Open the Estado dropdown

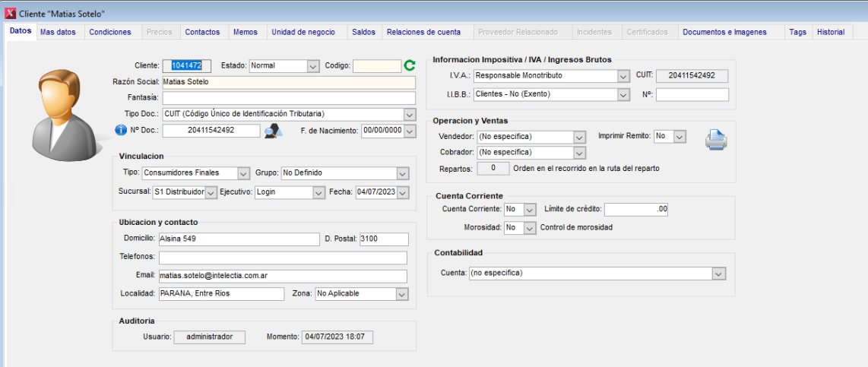click(312, 66)
